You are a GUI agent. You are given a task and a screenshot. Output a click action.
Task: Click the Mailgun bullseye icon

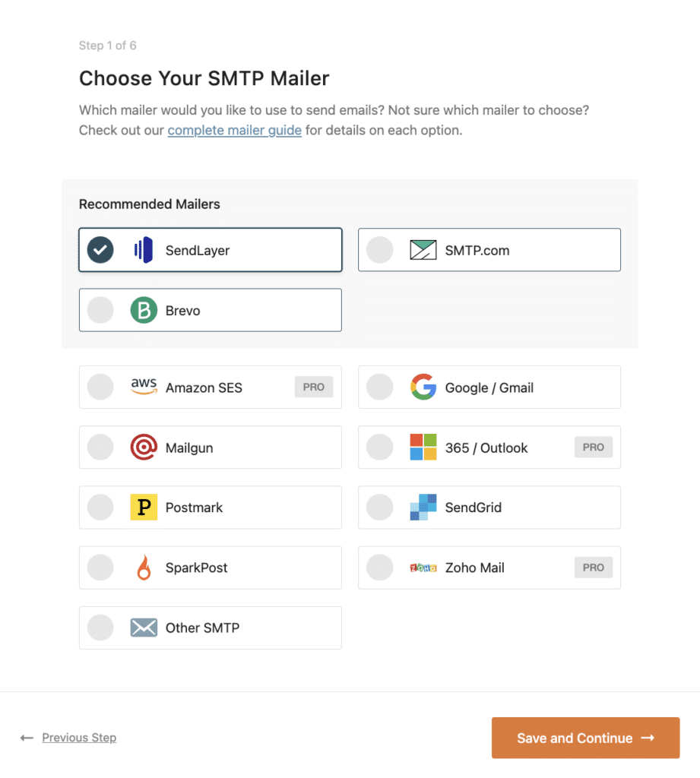(144, 448)
